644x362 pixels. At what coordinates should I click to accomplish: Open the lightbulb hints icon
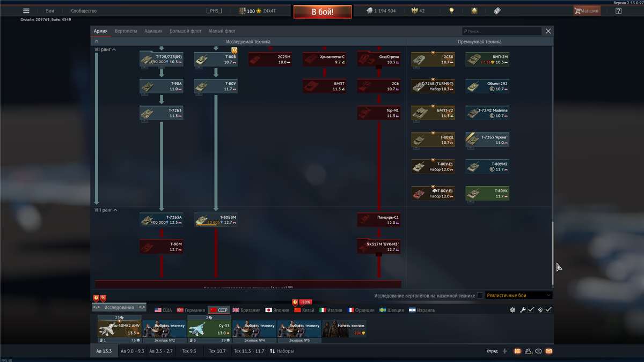click(452, 11)
